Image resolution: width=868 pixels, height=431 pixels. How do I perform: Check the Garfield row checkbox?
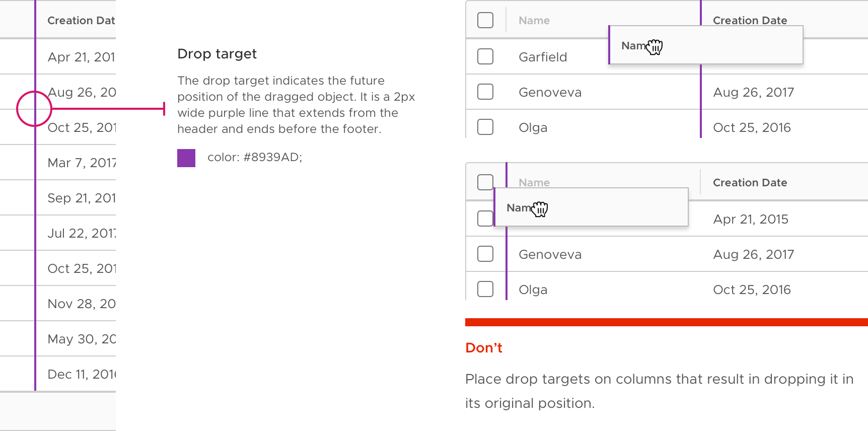pos(485,56)
